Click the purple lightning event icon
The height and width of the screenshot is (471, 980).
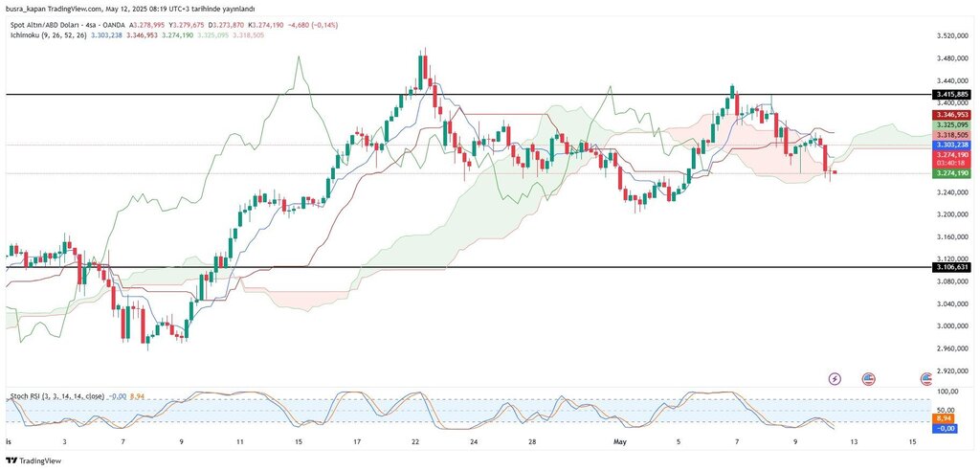835,379
